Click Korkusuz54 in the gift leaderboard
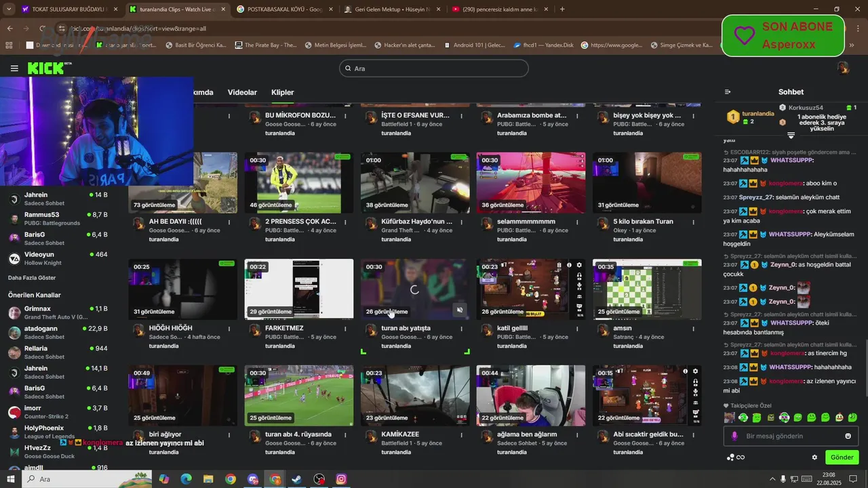868x488 pixels. 806,108
